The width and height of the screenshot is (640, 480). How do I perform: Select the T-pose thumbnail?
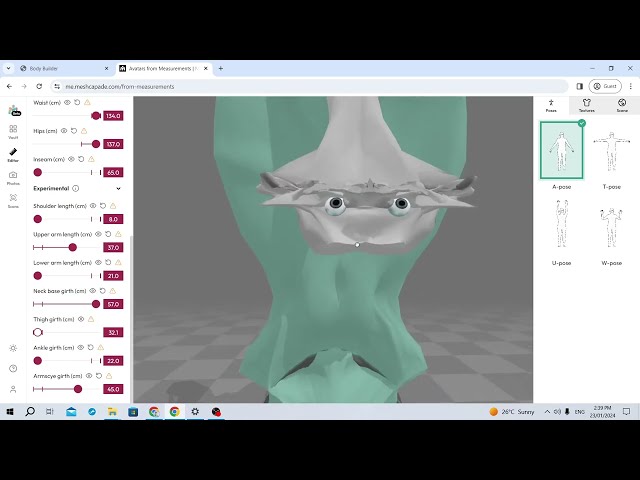point(611,152)
